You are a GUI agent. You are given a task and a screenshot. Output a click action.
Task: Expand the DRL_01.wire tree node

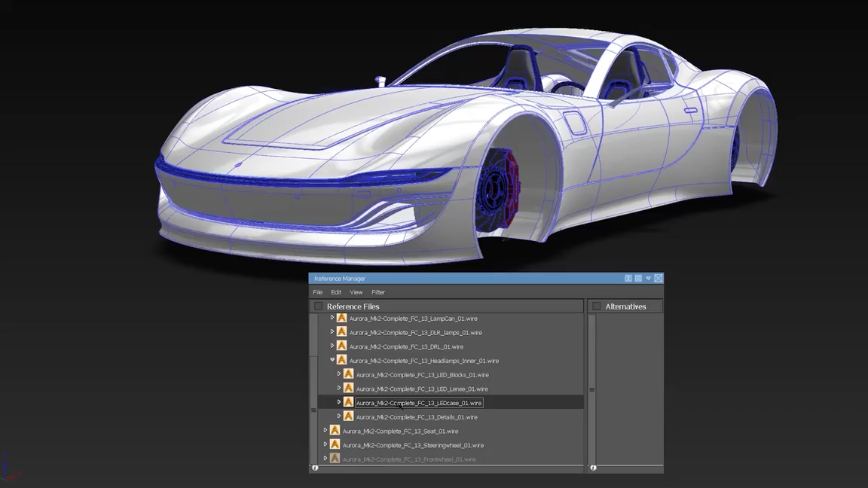click(332, 346)
